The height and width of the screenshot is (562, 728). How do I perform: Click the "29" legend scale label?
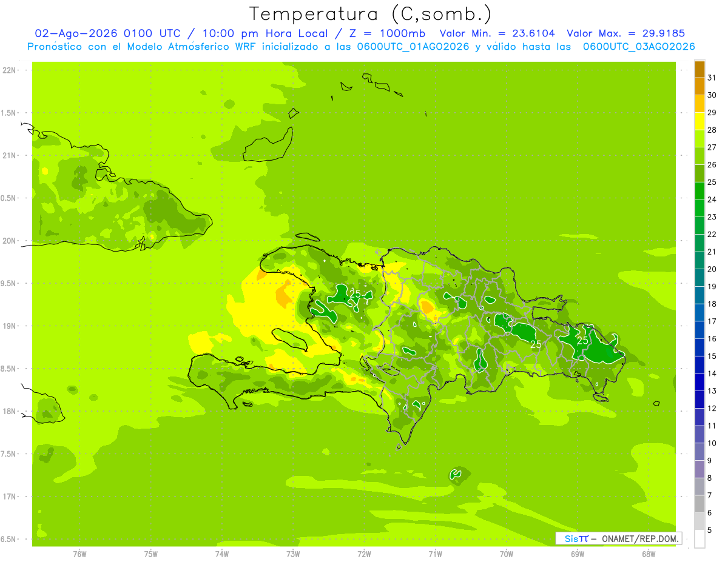(712, 113)
